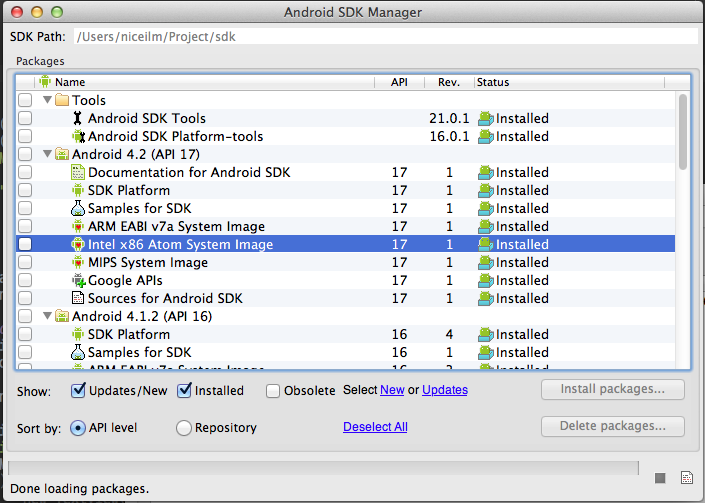Image resolution: width=705 pixels, height=503 pixels.
Task: Click the Installed status icon for Android SDK Tools
Action: (x=486, y=118)
